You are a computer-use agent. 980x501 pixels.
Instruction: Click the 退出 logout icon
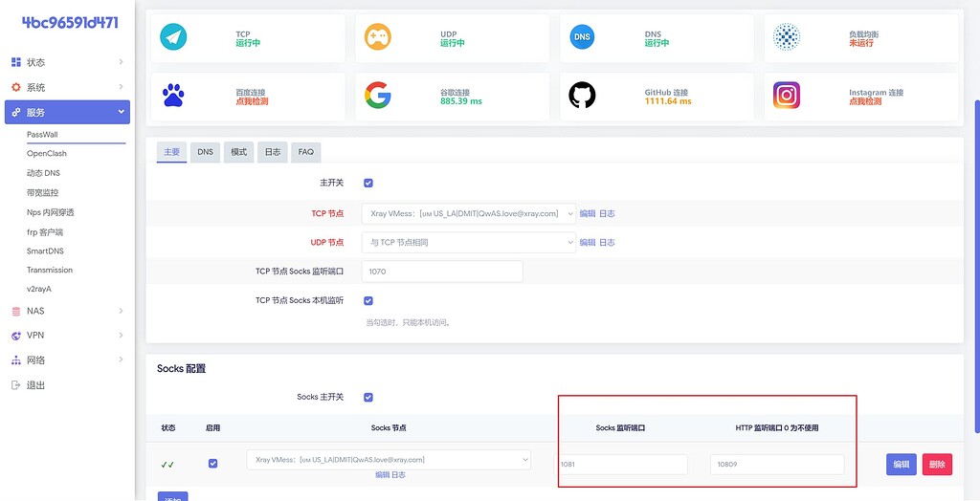pos(16,385)
